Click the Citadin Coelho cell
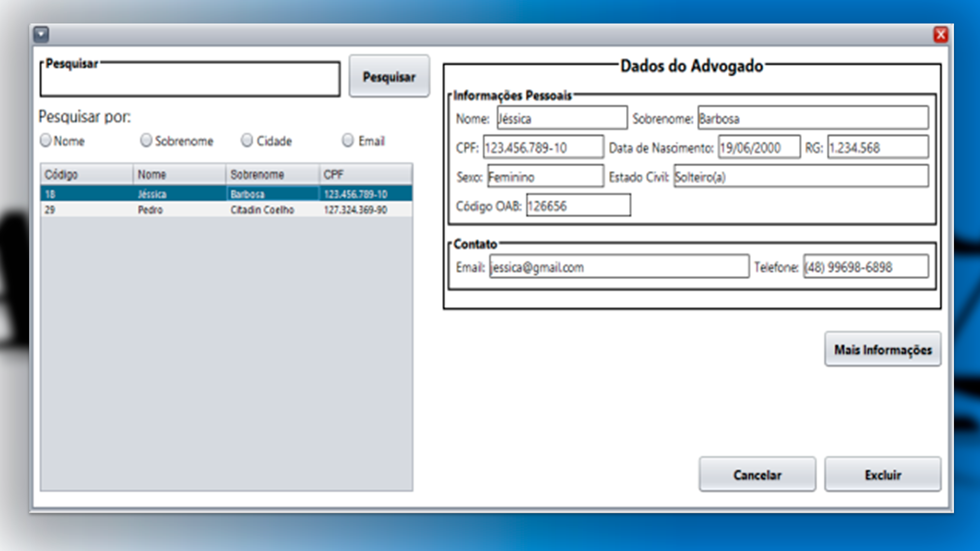 [273, 210]
